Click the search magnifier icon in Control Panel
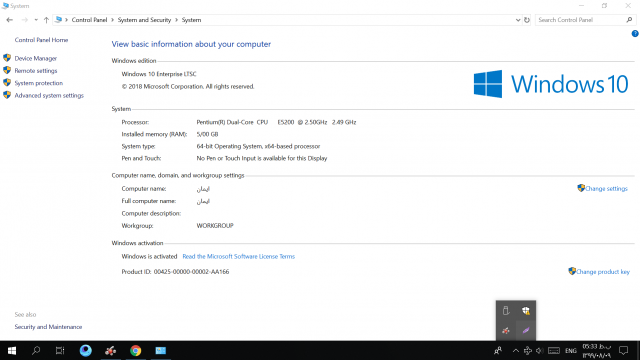The height and width of the screenshot is (360, 640). tap(629, 20)
